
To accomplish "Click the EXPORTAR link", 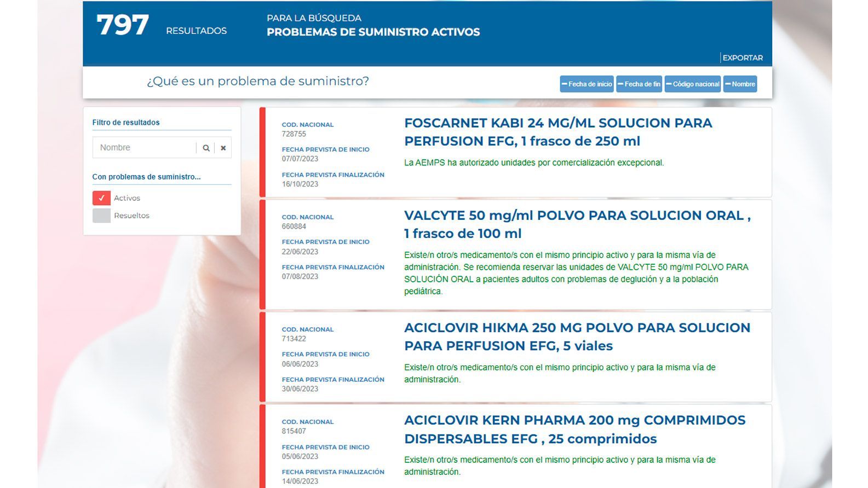I will [x=743, y=57].
